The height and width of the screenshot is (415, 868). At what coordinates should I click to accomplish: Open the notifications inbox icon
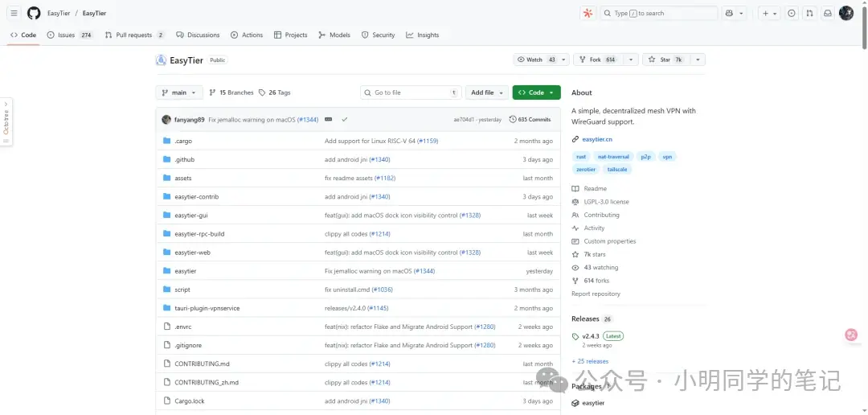coord(828,14)
